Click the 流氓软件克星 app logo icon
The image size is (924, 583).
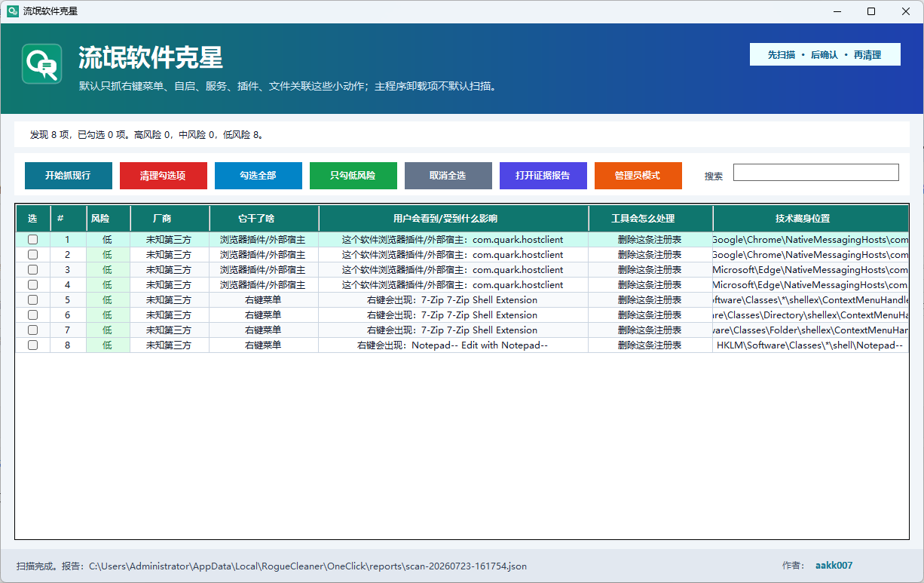pos(41,63)
